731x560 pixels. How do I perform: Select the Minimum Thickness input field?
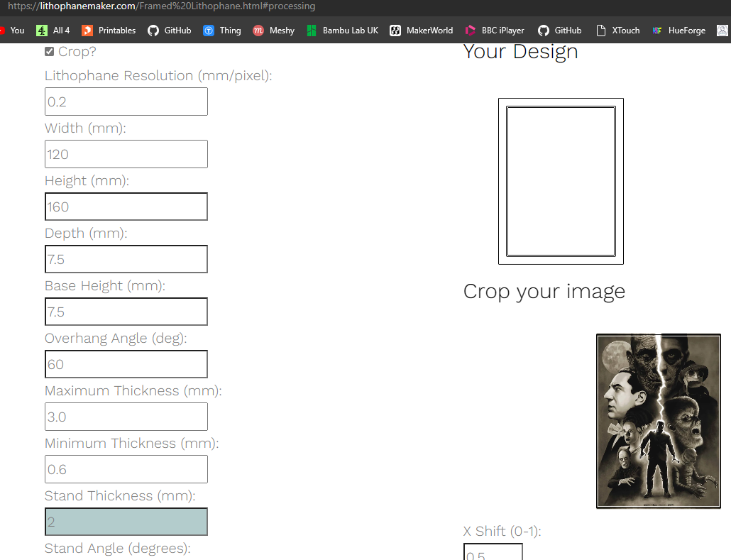pos(126,470)
